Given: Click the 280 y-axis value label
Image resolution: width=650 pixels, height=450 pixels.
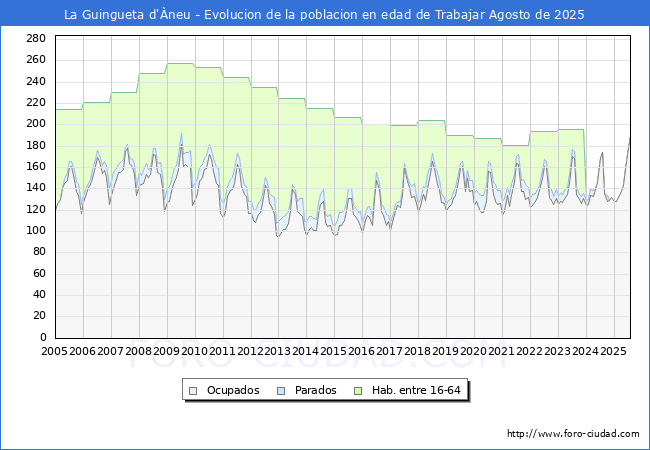Looking at the screenshot, I should pos(36,39).
